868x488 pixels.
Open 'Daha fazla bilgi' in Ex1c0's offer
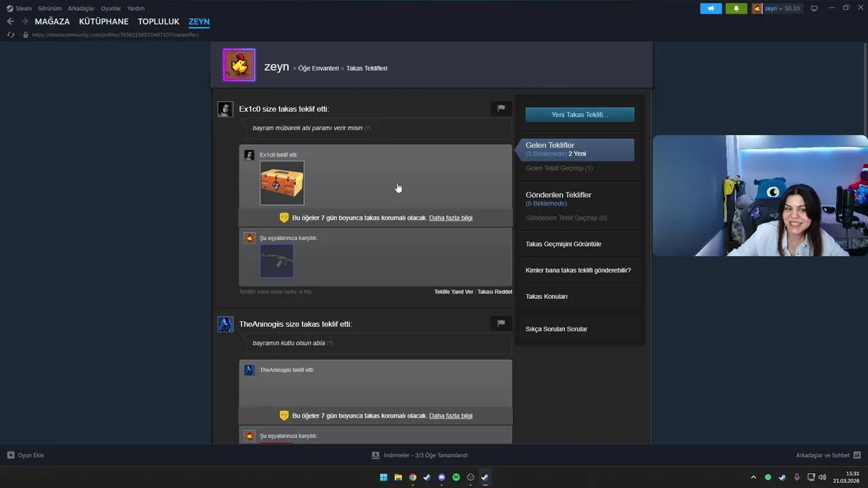(x=451, y=218)
